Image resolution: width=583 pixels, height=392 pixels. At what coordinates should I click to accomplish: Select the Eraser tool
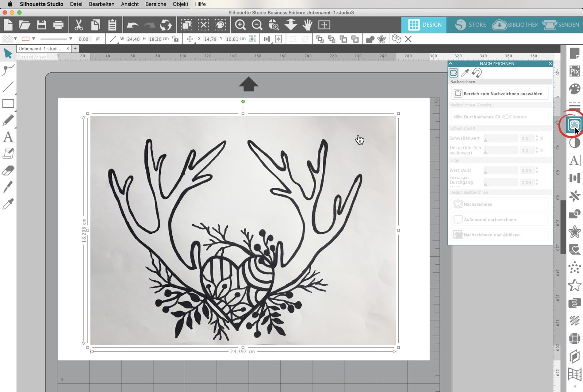click(x=8, y=170)
